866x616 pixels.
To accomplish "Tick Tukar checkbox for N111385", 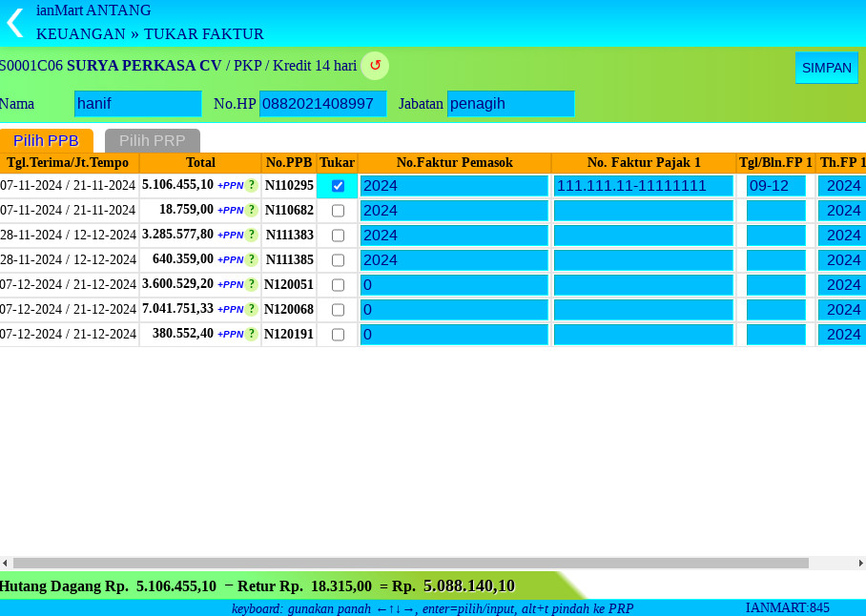I will 338,260.
